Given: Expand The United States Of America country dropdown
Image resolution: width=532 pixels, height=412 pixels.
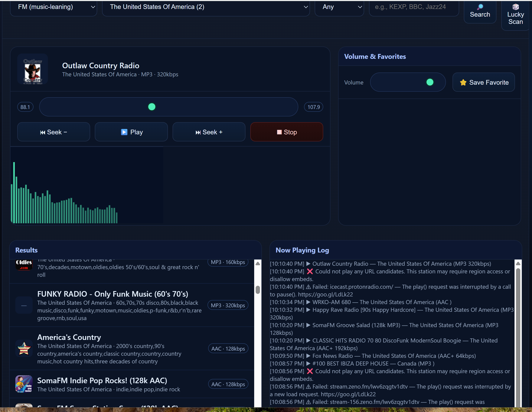Looking at the screenshot, I should pos(206,7).
